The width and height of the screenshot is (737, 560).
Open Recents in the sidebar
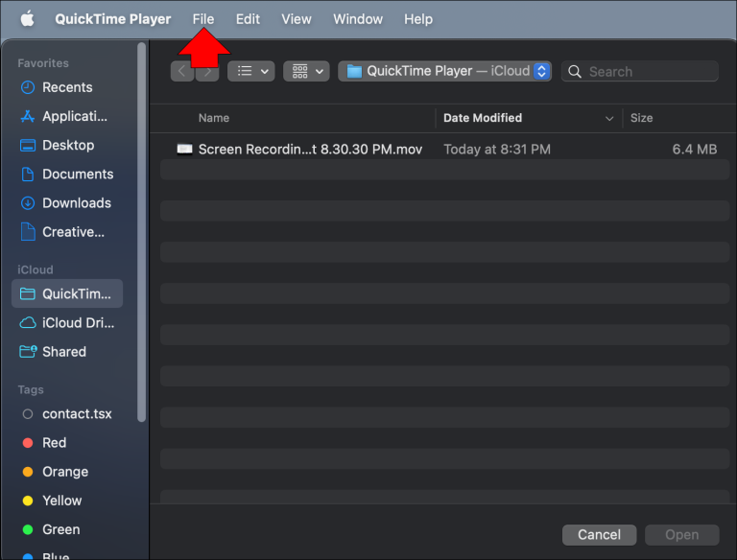(66, 87)
